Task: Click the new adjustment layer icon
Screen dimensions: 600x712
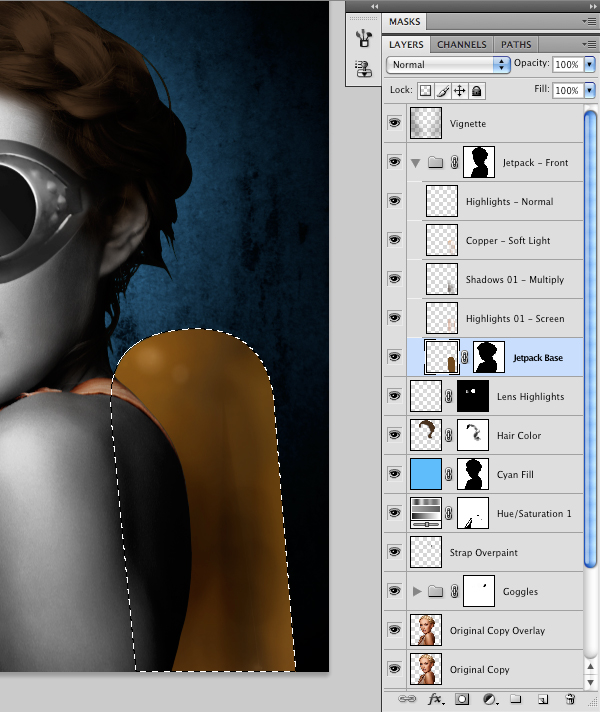Action: point(489,699)
